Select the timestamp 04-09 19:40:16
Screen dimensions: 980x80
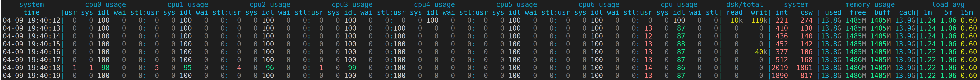[x=32, y=52]
